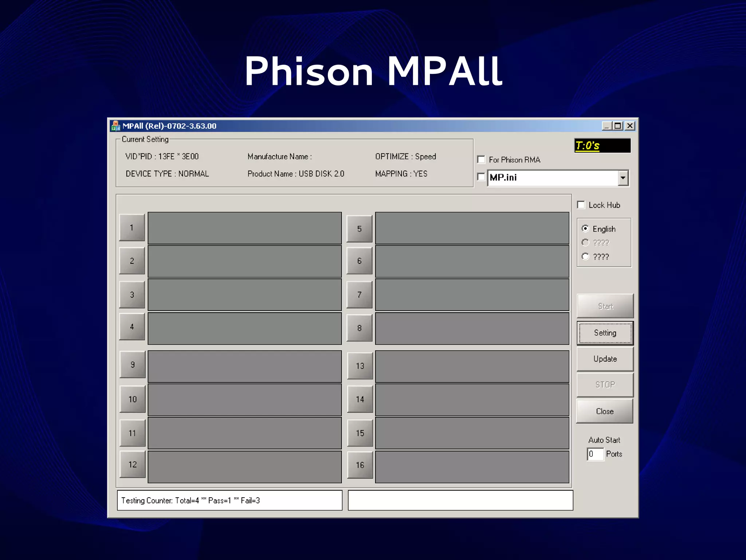This screenshot has width=746, height=560.
Task: Click the Start button
Action: point(605,306)
